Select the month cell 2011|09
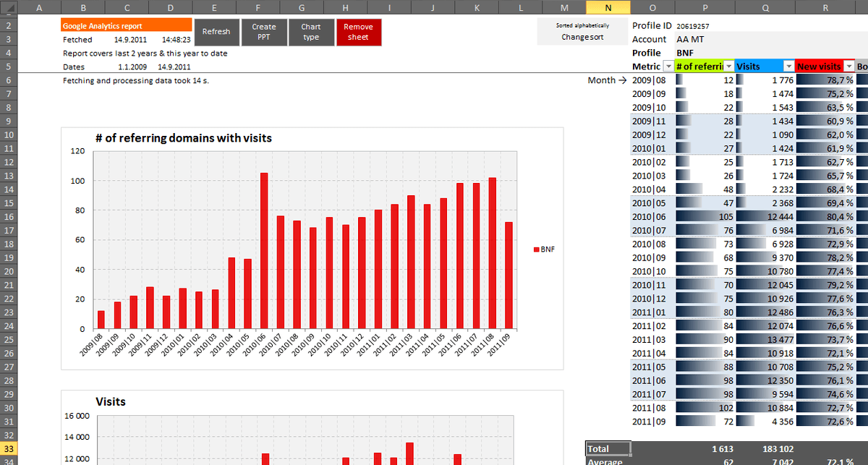The height and width of the screenshot is (465, 868). (x=649, y=421)
